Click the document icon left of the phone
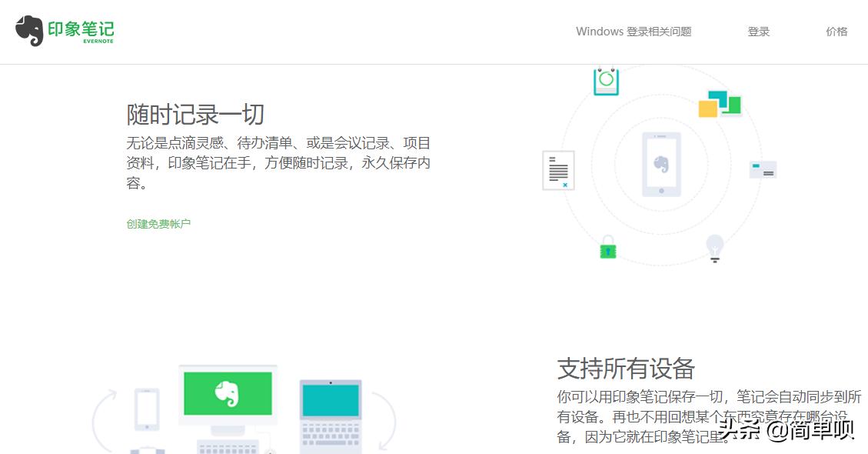 click(557, 169)
